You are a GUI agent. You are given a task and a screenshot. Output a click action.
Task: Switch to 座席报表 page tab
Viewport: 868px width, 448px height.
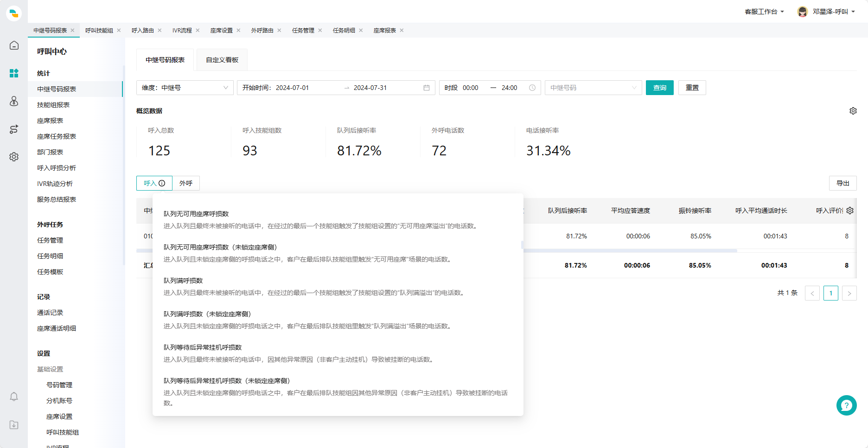click(385, 30)
